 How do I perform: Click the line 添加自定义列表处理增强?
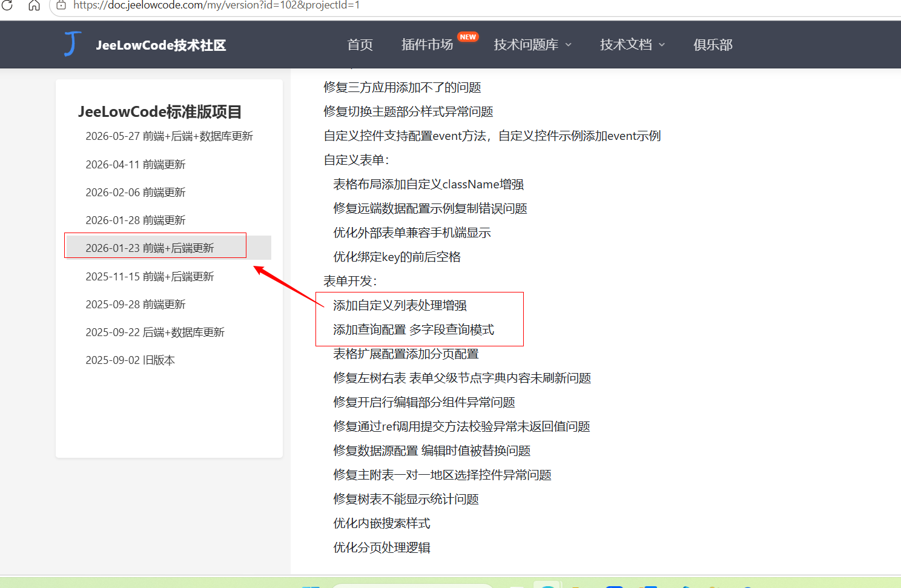(x=400, y=306)
